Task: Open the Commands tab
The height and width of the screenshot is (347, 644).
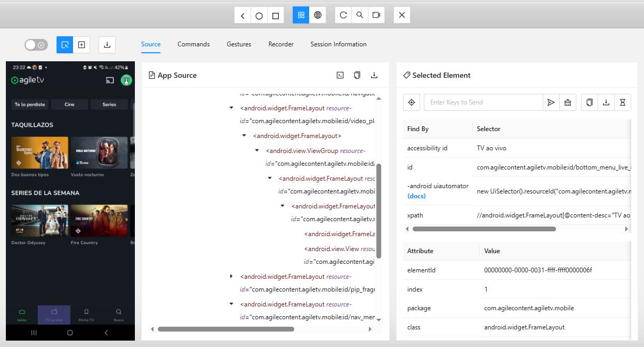Action: click(x=194, y=44)
